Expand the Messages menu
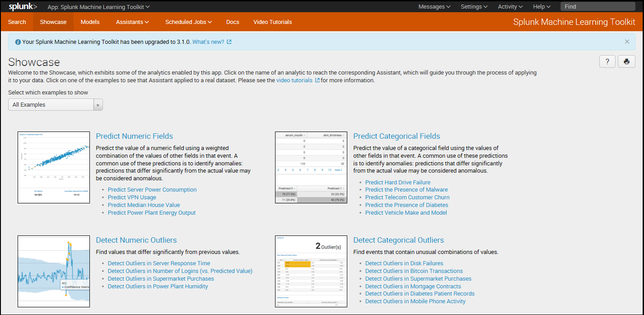The width and height of the screenshot is (644, 315). [434, 7]
